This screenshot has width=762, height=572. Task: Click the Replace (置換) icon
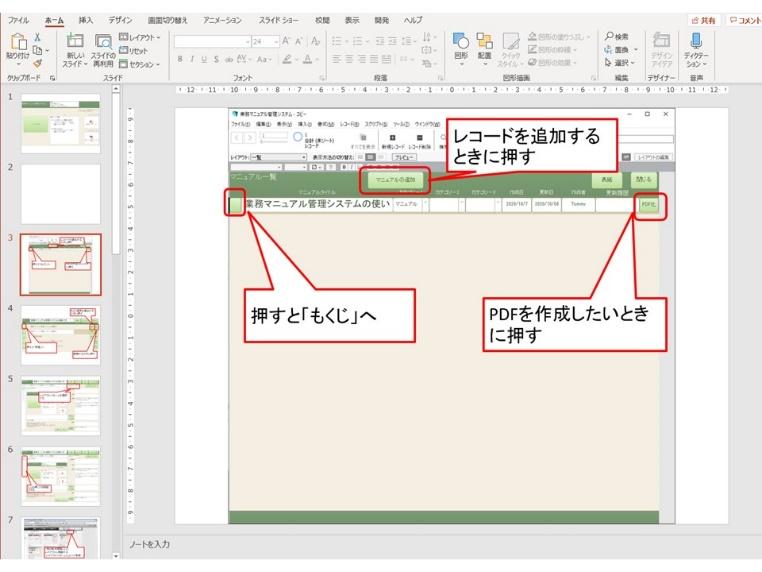click(x=608, y=50)
